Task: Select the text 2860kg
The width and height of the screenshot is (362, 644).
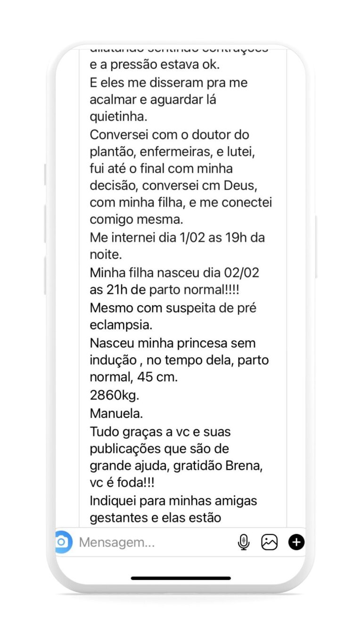Action: pyautogui.click(x=115, y=396)
